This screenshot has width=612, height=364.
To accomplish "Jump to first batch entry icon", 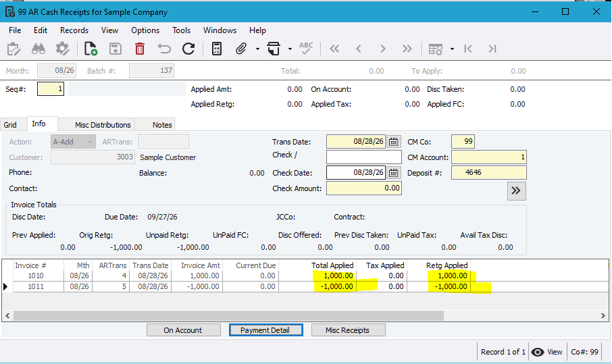I will (x=468, y=49).
